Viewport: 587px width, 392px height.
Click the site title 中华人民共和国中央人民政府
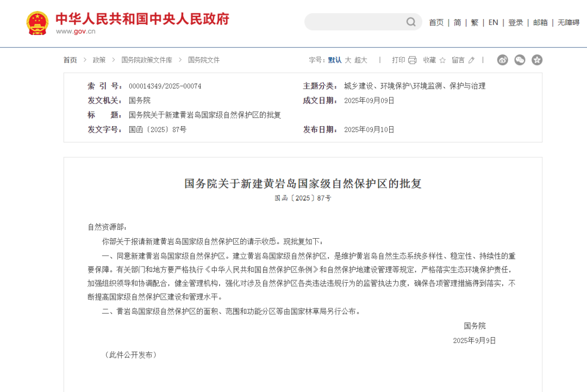coord(142,18)
